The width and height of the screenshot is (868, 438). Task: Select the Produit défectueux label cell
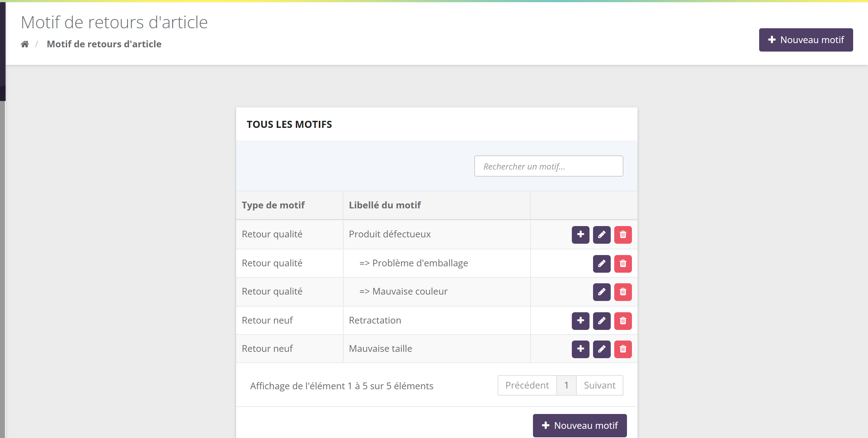[x=436, y=235]
